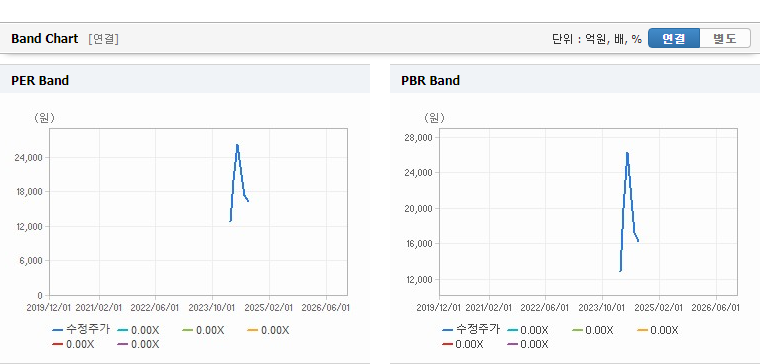Click the 20,000 y-axis label in PBR Band
The image size is (760, 364).
419,208
